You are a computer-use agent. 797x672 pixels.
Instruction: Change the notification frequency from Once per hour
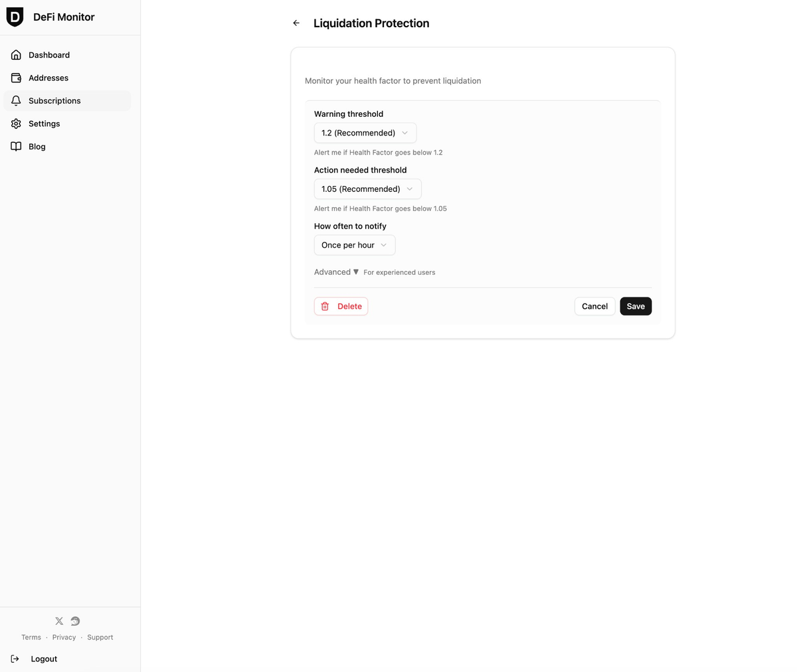click(x=354, y=245)
